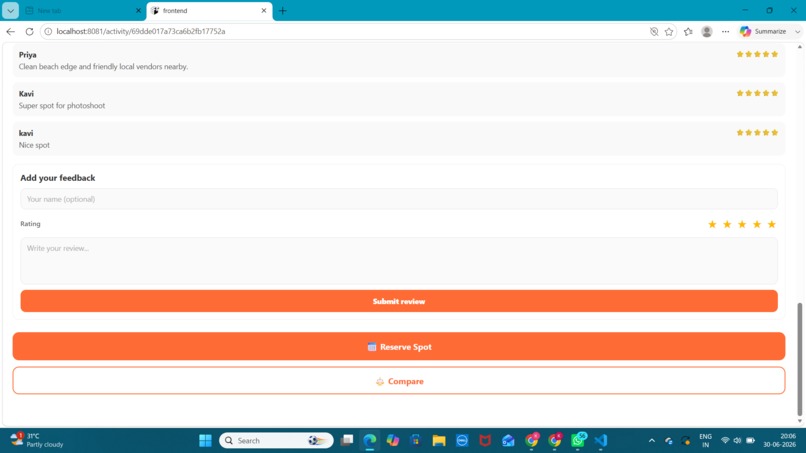
Task: Set rating to four stars
Action: pyautogui.click(x=757, y=224)
